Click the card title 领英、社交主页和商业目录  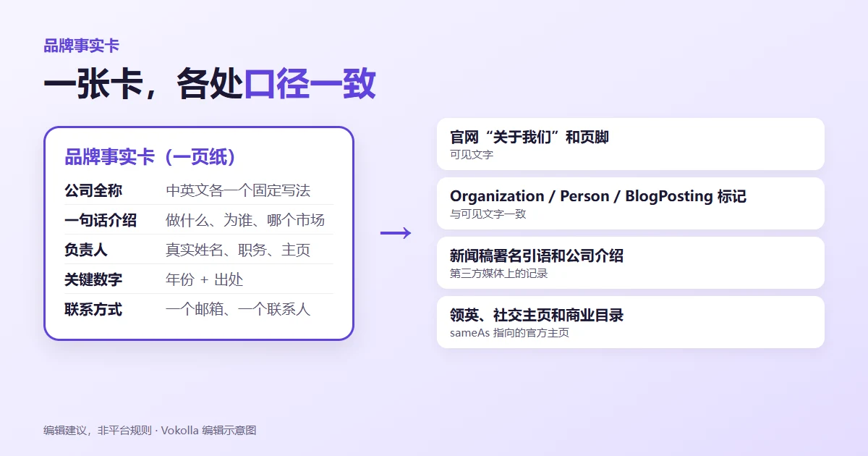click(x=537, y=315)
